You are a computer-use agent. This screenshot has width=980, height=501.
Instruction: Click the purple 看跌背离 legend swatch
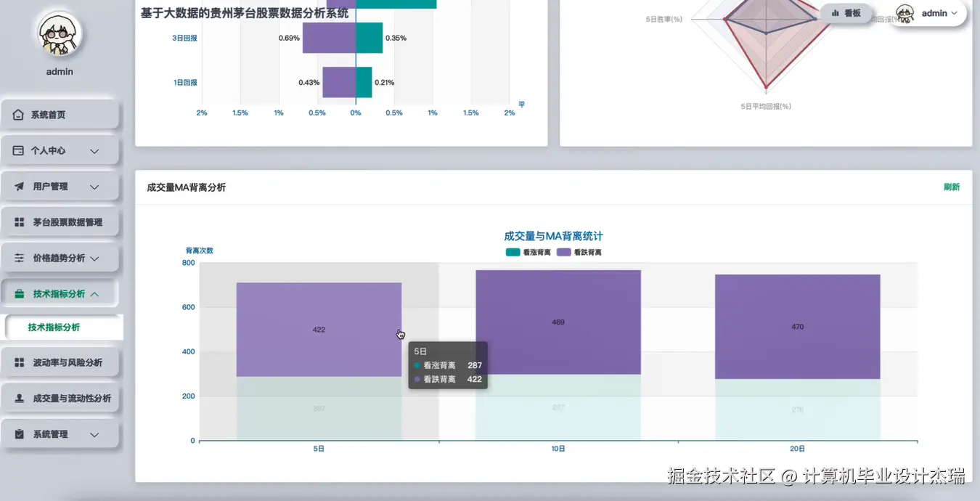(564, 253)
